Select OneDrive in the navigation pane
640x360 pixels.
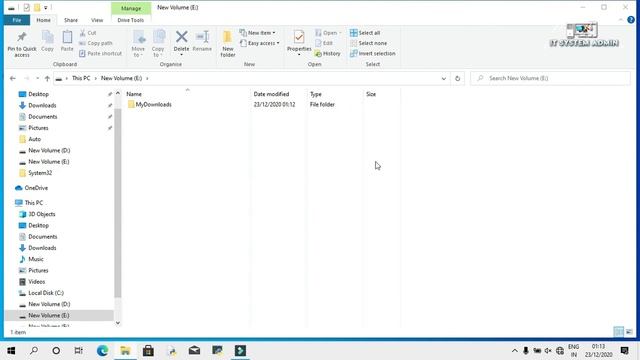point(36,188)
